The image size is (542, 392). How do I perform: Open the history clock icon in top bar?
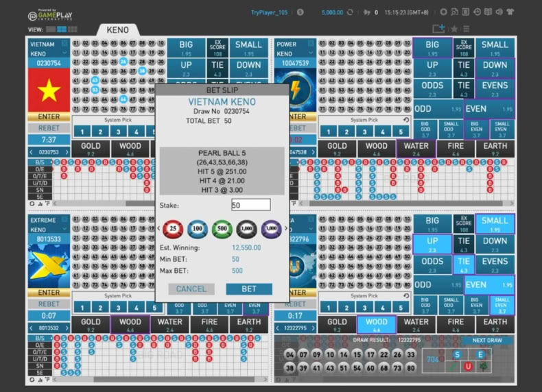477,12
